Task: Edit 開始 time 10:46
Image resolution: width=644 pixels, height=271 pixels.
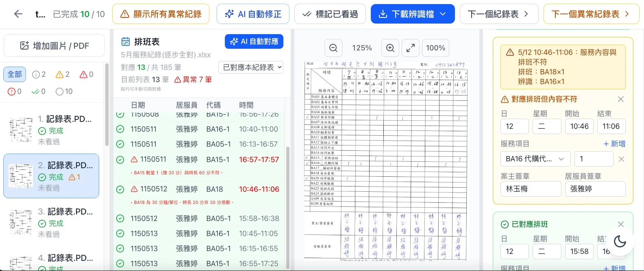Action: coord(579,126)
